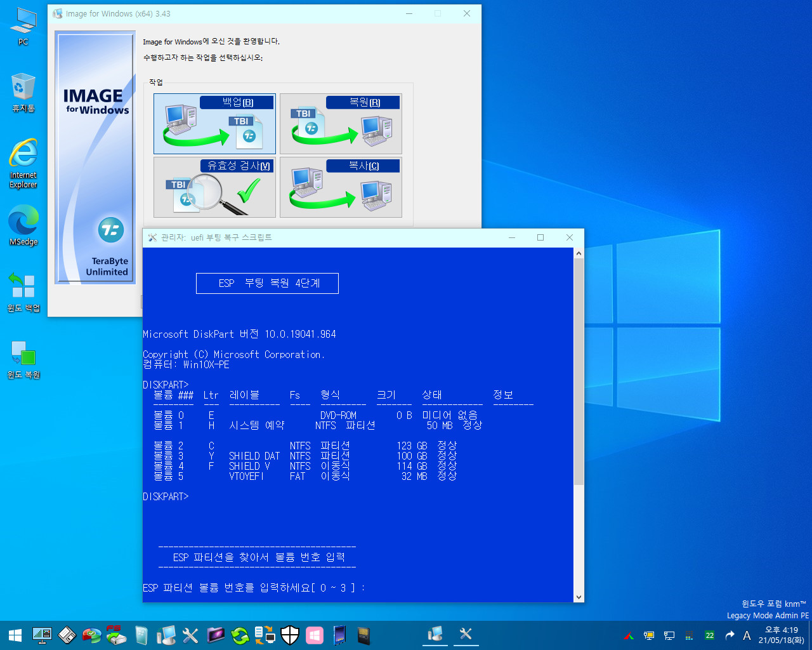Minimize the uefi 부팅 복구 스크립트 console window
This screenshot has width=812, height=650.
512,237
